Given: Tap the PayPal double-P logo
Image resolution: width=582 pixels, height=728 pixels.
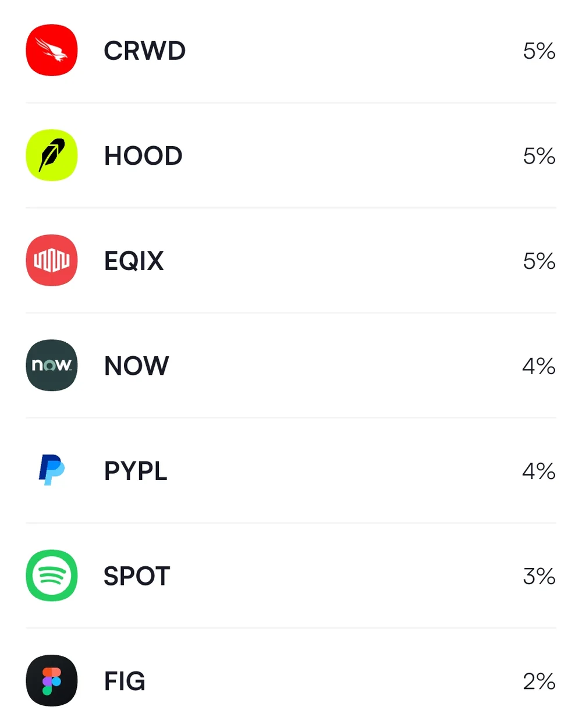Looking at the screenshot, I should (x=52, y=470).
